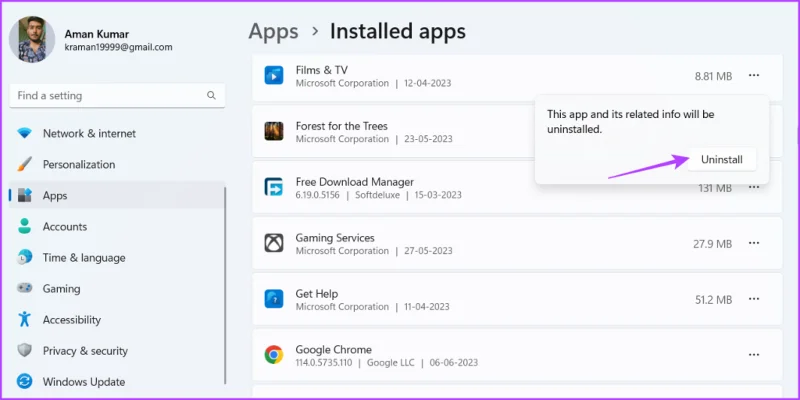Viewport: 800px width, 400px height.
Task: Open more options for Google Chrome
Action: [x=754, y=355]
